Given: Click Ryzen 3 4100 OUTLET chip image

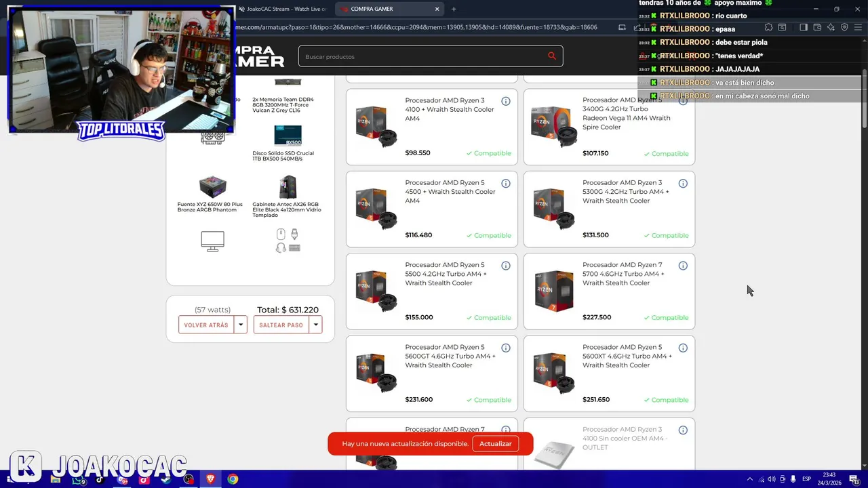Looking at the screenshot, I should 554,453.
